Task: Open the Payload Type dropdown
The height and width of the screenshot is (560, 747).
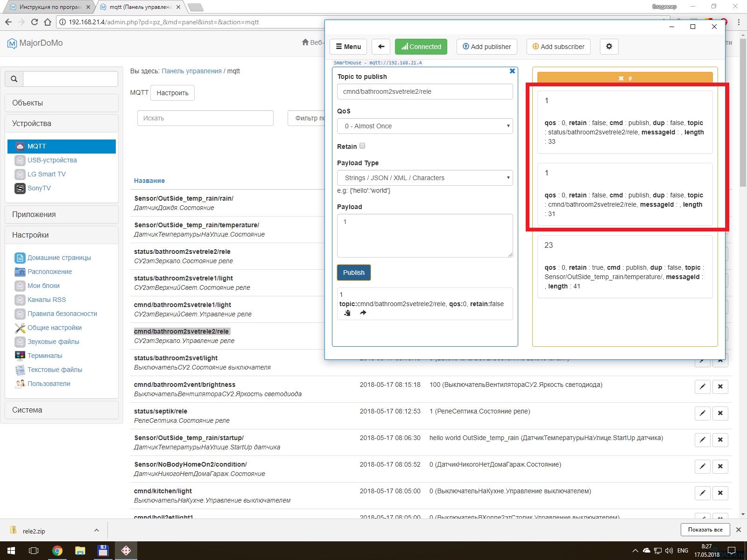Action: (425, 178)
